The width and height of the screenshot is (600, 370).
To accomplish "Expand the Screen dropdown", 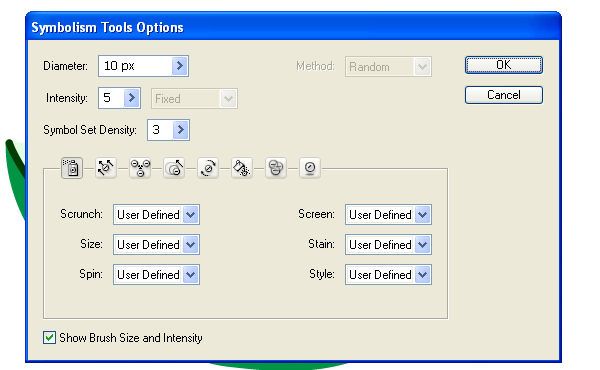I will (x=422, y=215).
